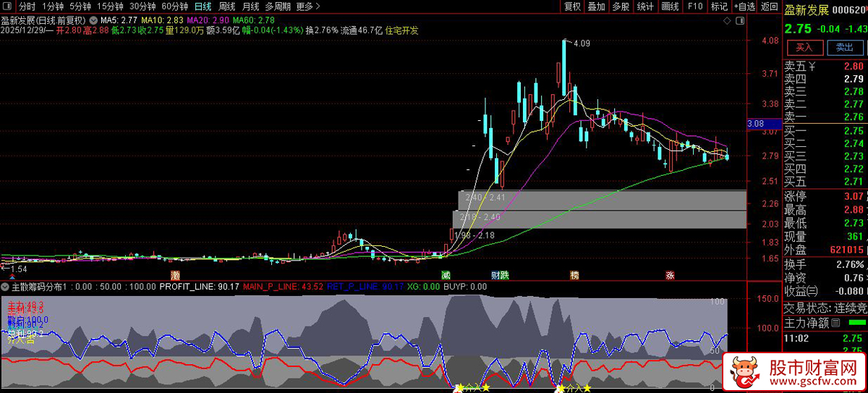
Task: Open the dropdown circle before 主散筹码分布1
Action: pyautogui.click(x=6, y=287)
